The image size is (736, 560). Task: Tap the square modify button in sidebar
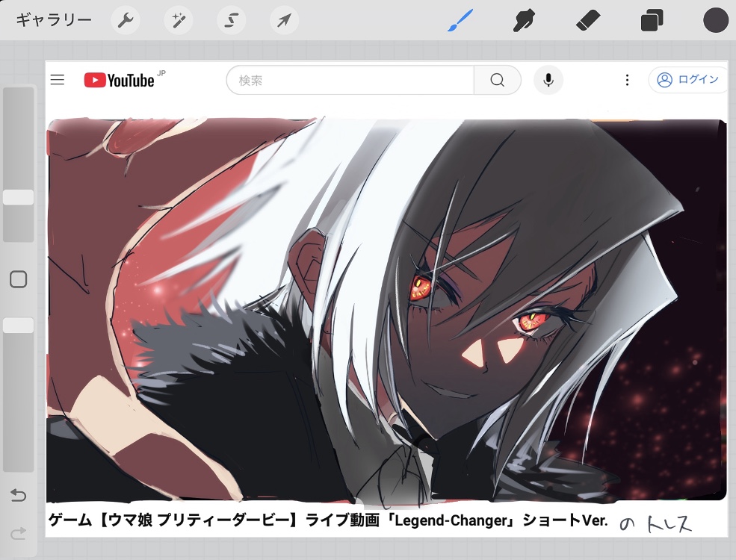19,279
